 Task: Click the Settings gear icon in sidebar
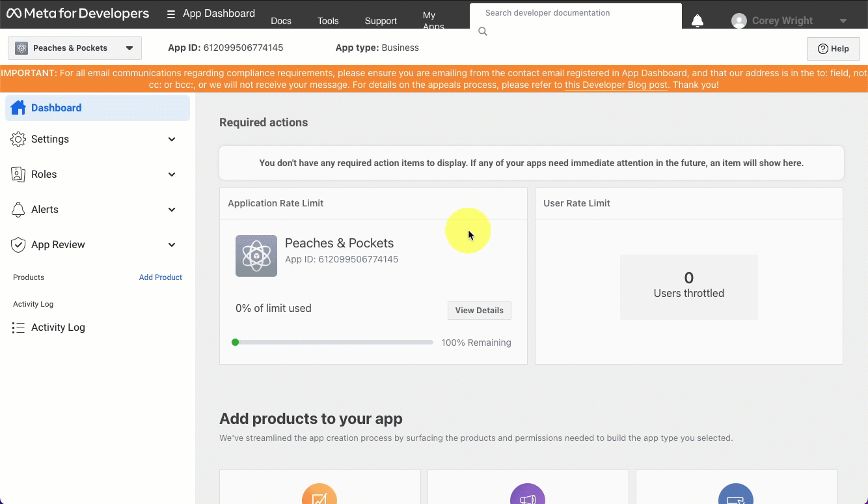click(x=18, y=139)
